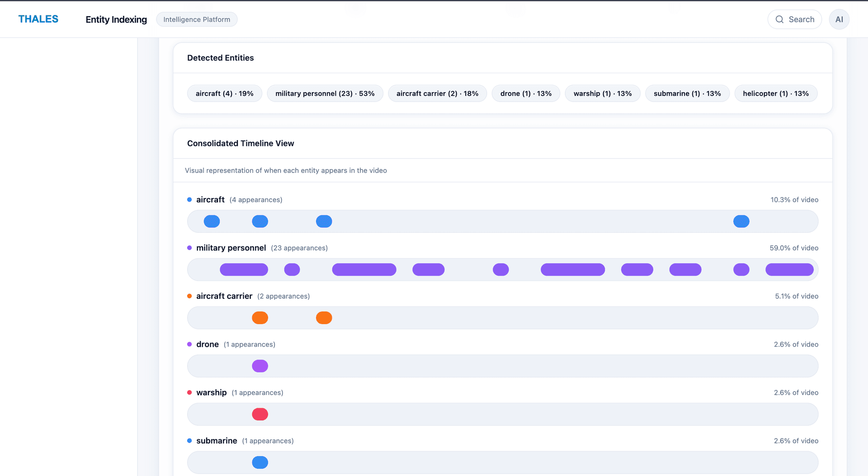Click the warship marker on its timeline
This screenshot has width=868, height=476.
(260, 414)
